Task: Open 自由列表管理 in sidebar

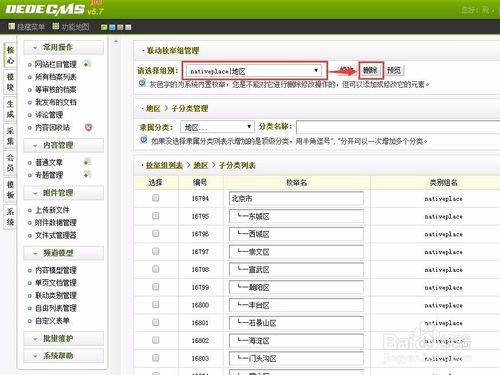Action: pyautogui.click(x=56, y=308)
